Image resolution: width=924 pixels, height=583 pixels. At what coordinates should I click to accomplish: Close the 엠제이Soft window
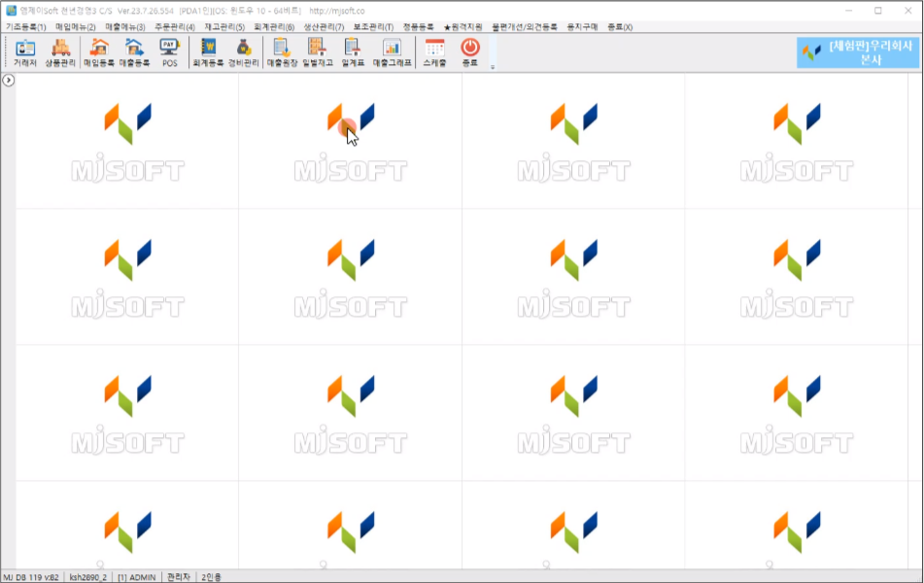coord(908,11)
